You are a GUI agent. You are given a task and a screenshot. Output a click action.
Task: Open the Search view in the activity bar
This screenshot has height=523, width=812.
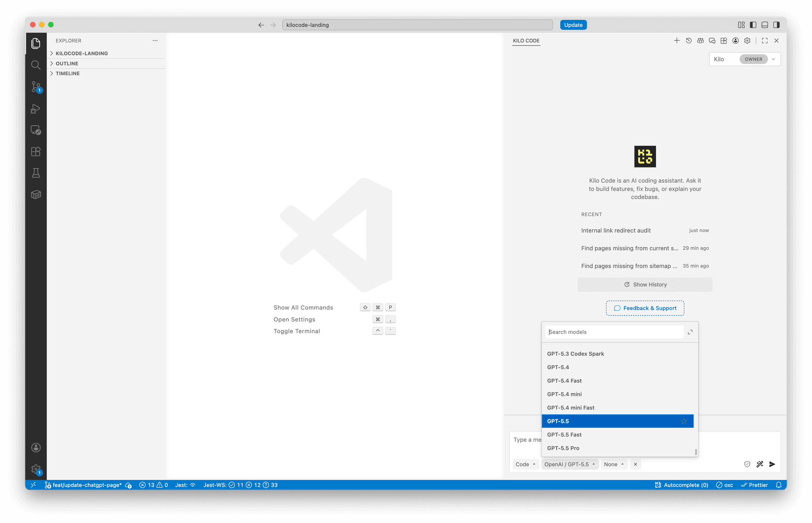click(x=36, y=65)
